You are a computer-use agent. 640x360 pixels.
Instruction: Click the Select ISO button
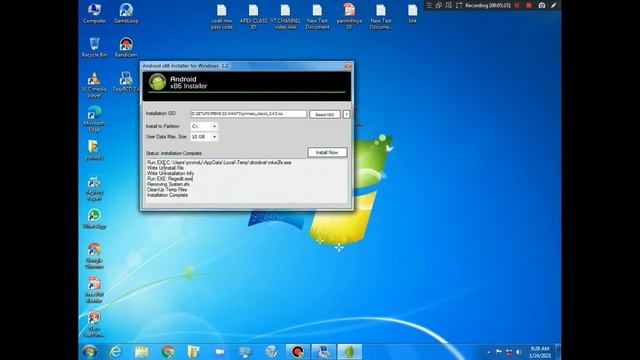(324, 114)
